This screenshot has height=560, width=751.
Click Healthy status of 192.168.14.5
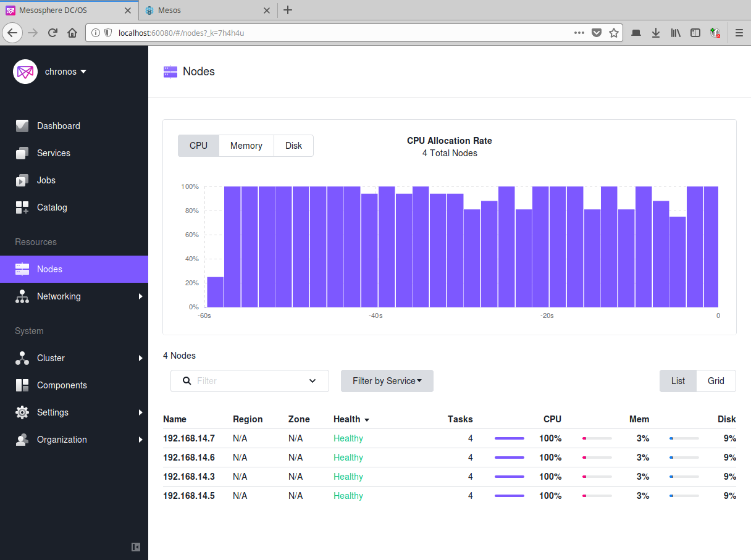pyautogui.click(x=348, y=496)
